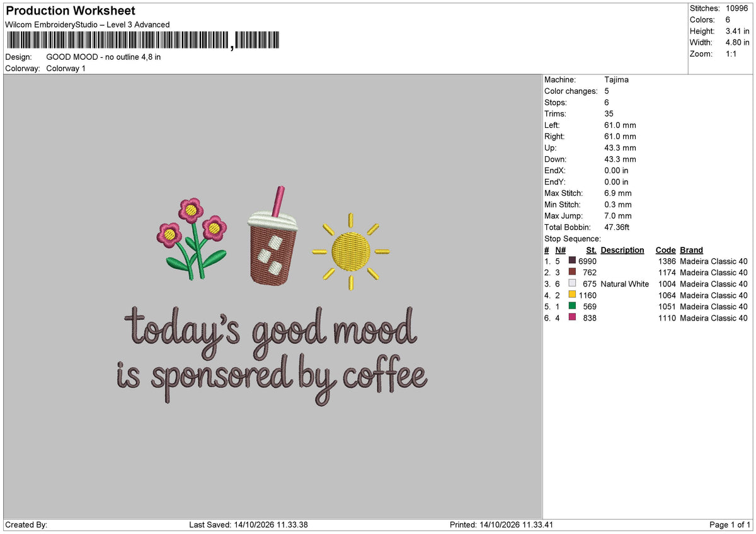
Task: Click the Up value 43.3 mm
Action: coord(620,147)
